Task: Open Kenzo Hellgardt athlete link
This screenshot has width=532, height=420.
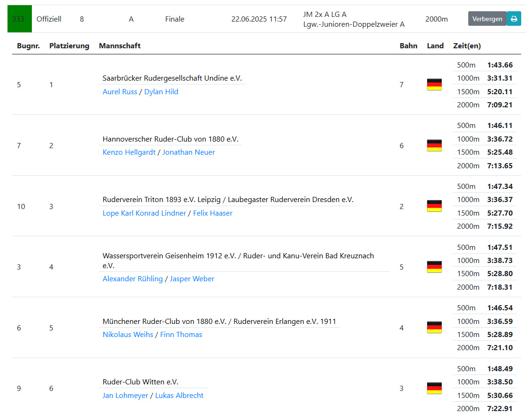Action: tap(129, 152)
